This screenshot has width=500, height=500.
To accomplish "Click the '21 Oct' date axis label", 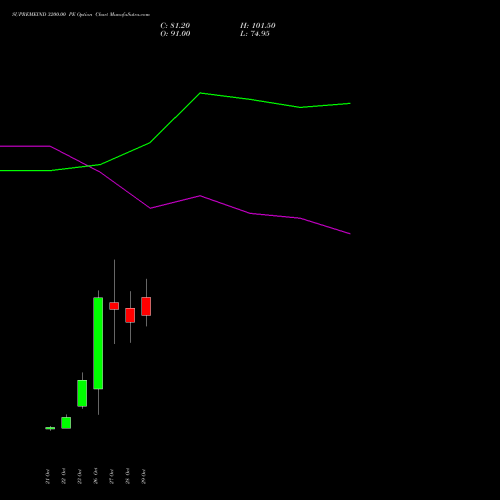I will pyautogui.click(x=48, y=477).
